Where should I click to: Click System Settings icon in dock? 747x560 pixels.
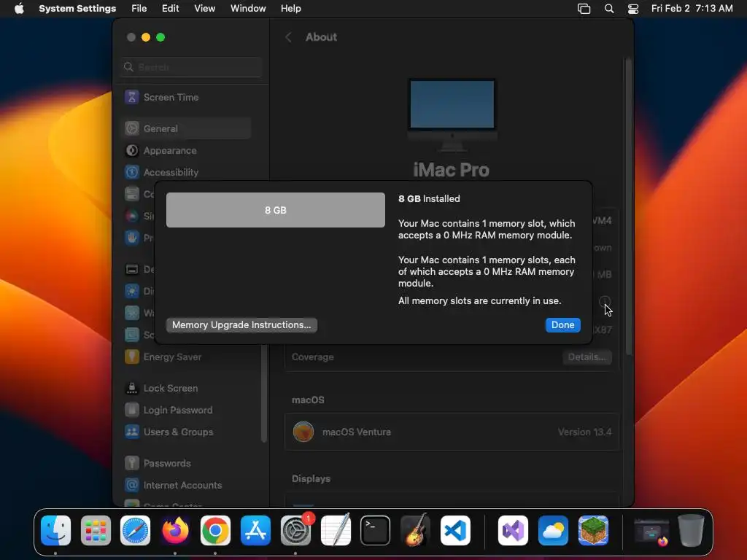(295, 531)
